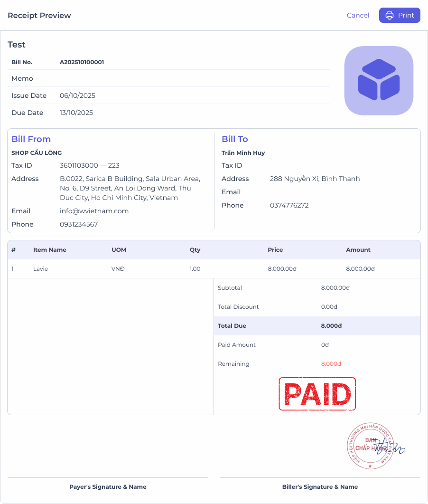Click the Cancel link

tap(358, 15)
